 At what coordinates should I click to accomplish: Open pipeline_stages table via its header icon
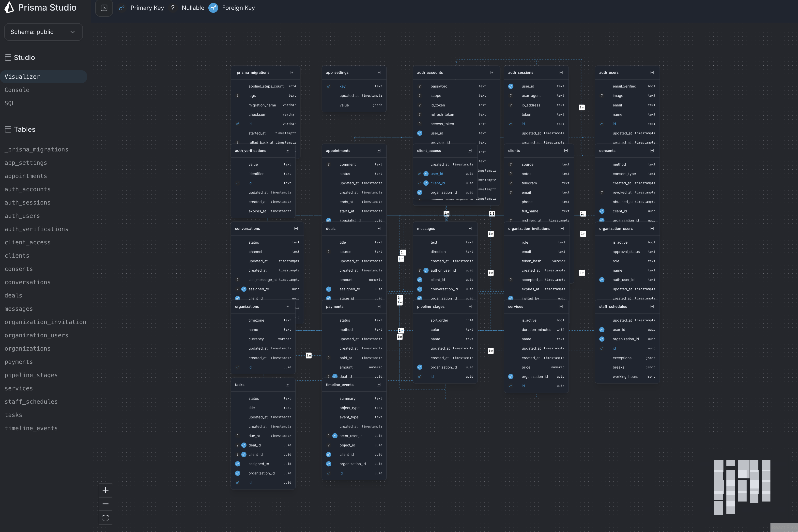[x=470, y=307]
